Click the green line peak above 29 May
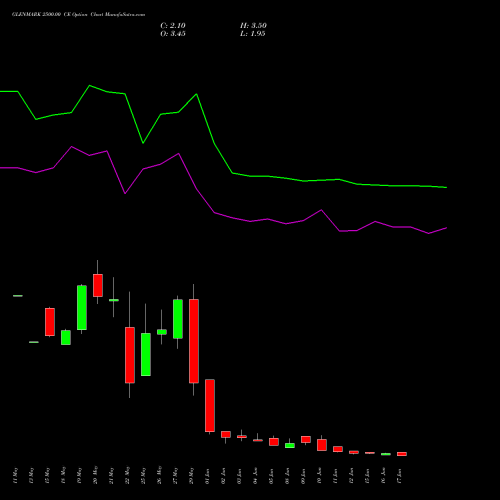500x500 pixels. click(197, 94)
